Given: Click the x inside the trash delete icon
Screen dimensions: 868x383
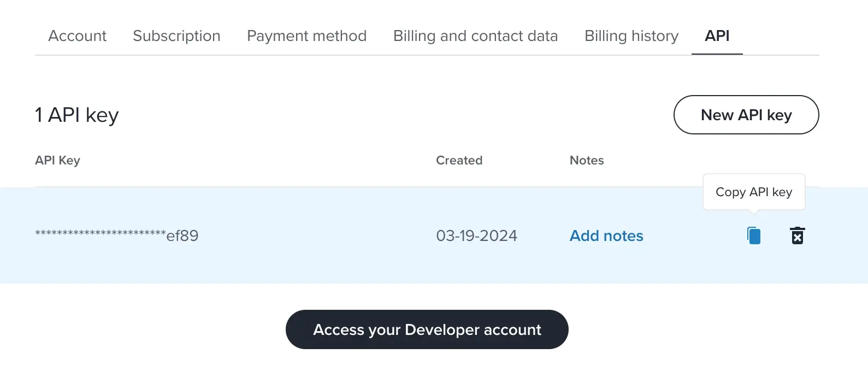Looking at the screenshot, I should 797,237.
